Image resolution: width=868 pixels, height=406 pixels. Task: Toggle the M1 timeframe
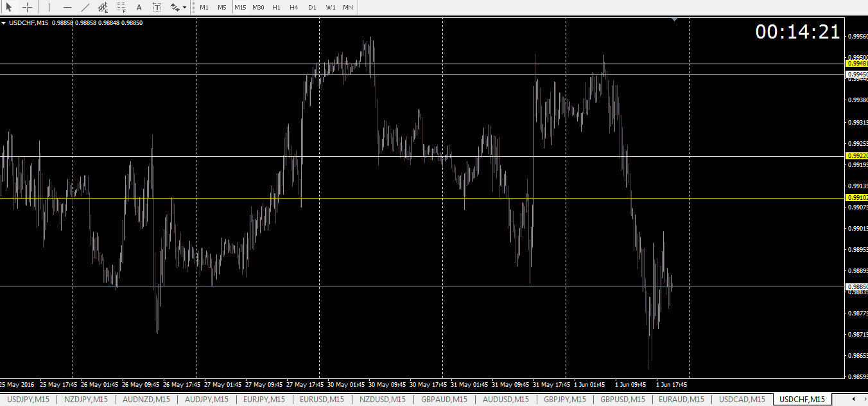[x=204, y=7]
